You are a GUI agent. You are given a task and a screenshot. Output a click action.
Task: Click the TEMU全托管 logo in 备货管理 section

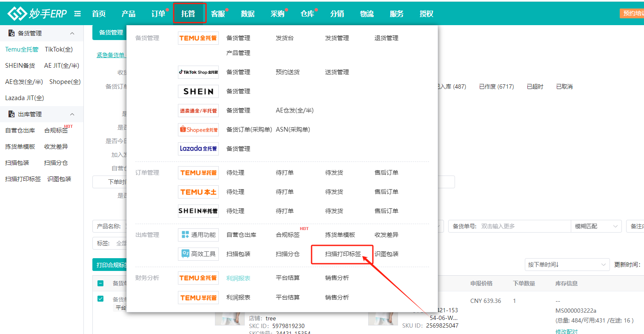click(198, 38)
